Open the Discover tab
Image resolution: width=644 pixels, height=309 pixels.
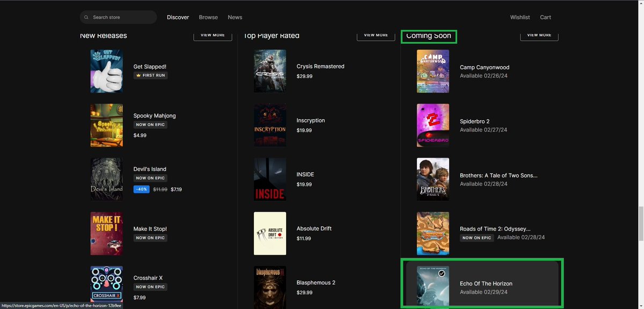click(178, 17)
